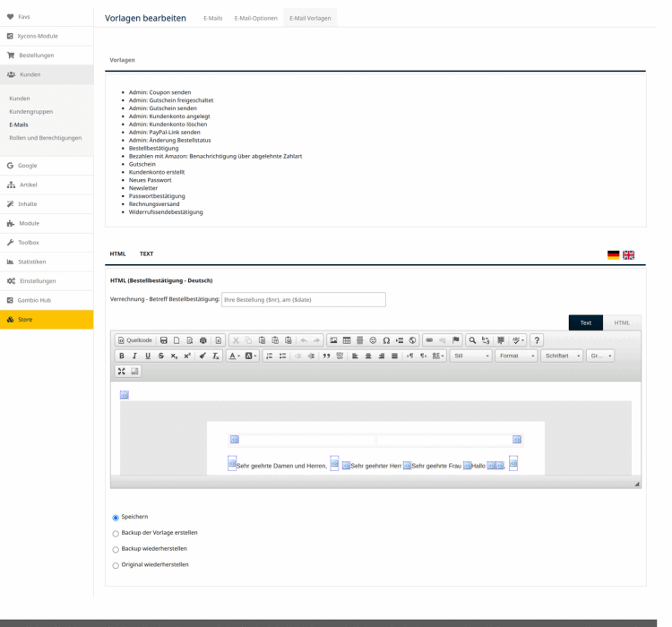Click the remove format Tx icon
The height and width of the screenshot is (627, 672).
tap(216, 356)
